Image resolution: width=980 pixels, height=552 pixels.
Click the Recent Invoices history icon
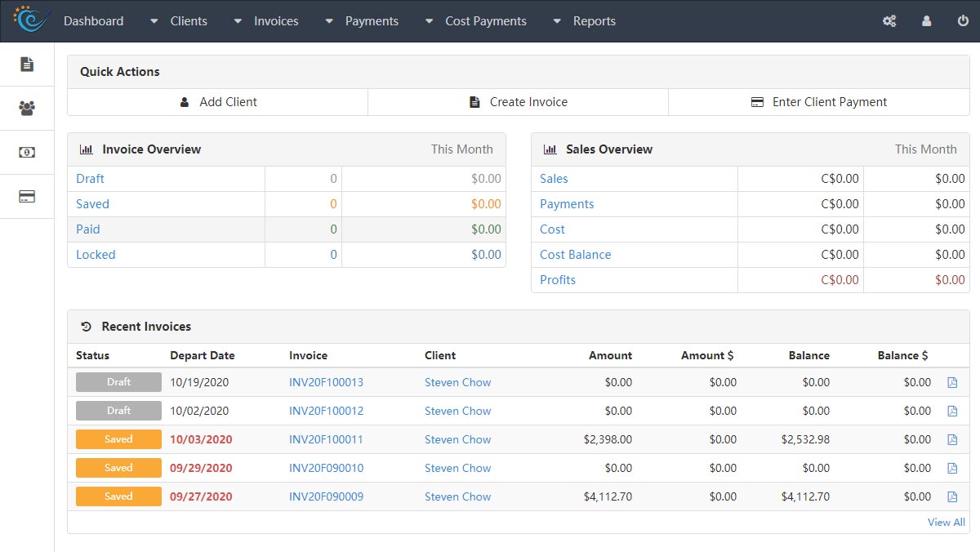[86, 327]
